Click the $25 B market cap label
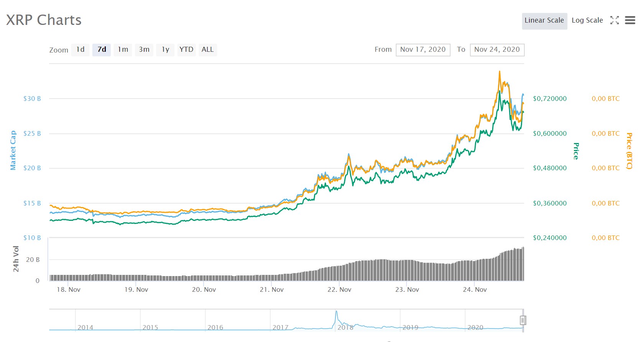Viewport: 644px width, 342px height. click(32, 133)
